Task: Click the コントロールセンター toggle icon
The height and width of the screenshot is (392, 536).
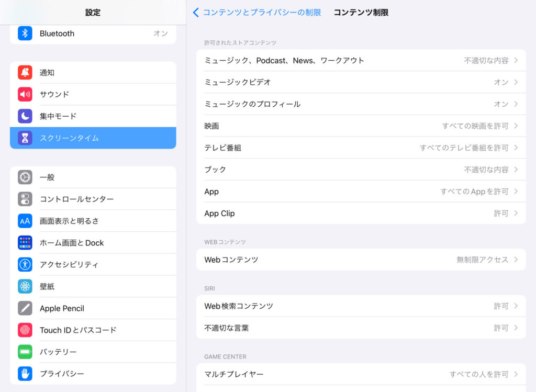Action: tap(25, 199)
